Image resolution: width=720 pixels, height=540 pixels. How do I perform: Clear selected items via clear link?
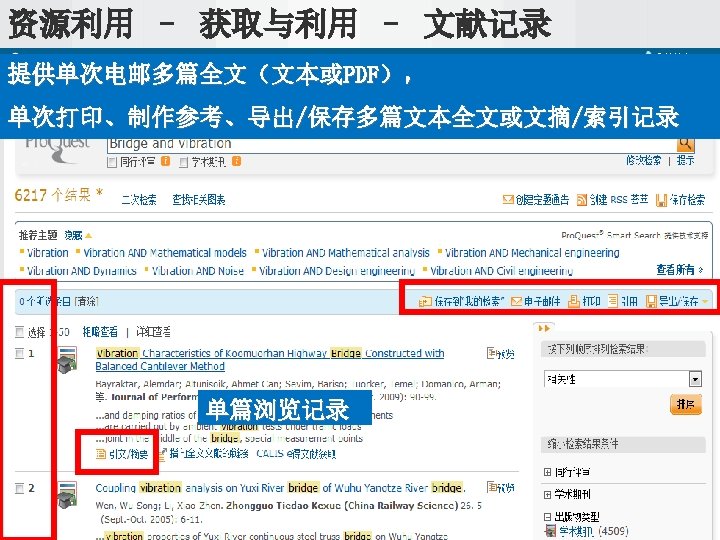point(86,302)
